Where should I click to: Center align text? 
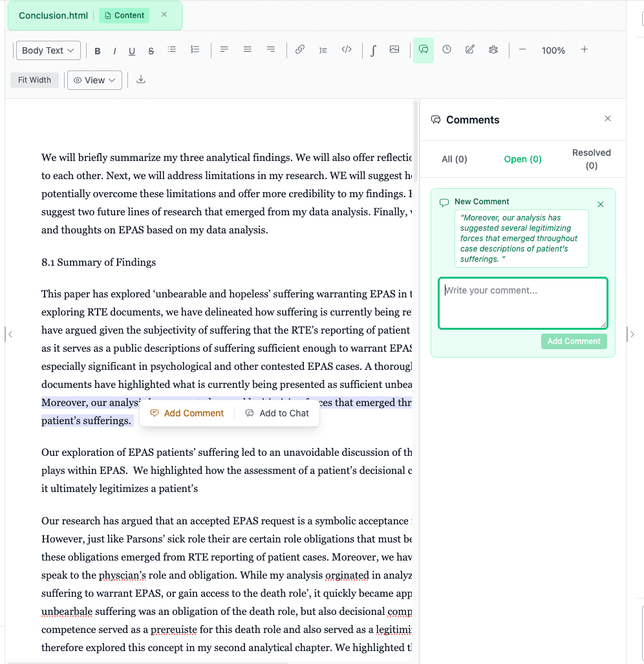(248, 50)
